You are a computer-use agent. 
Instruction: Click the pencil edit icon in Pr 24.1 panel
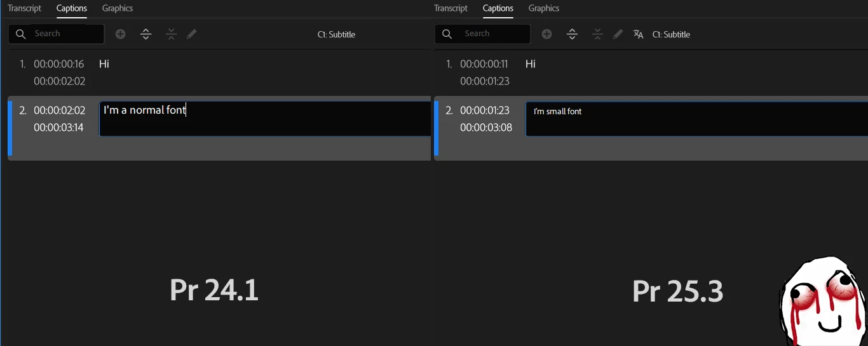click(192, 34)
